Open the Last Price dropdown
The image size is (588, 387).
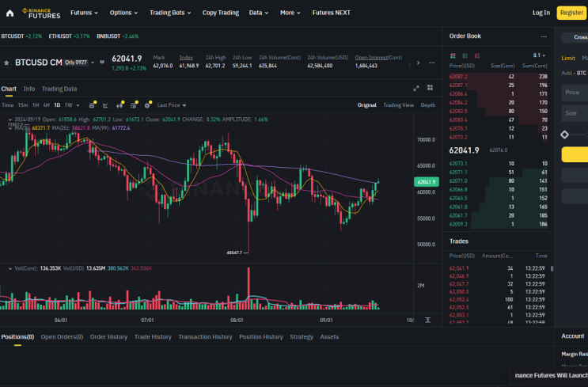172,105
